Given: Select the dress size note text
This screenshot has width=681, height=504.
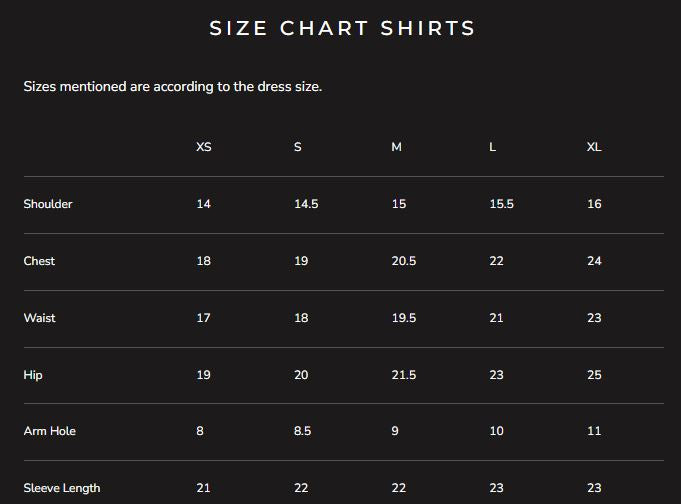Looking at the screenshot, I should pyautogui.click(x=173, y=86).
